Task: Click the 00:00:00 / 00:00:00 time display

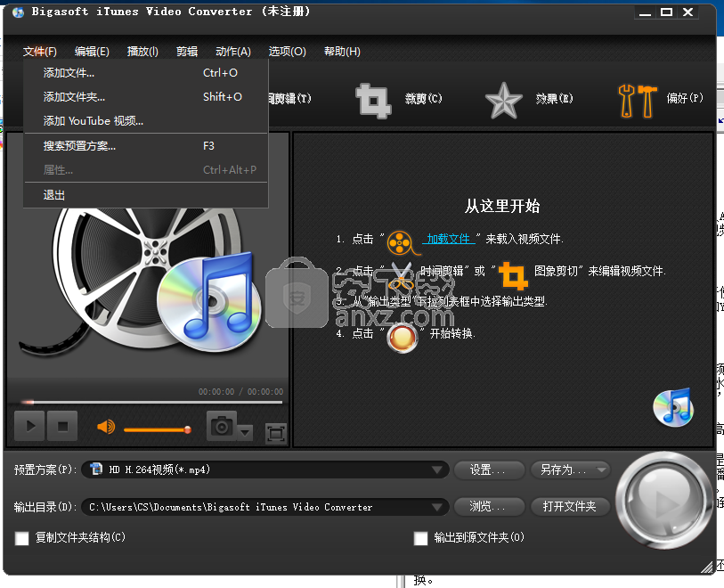Action: [241, 392]
